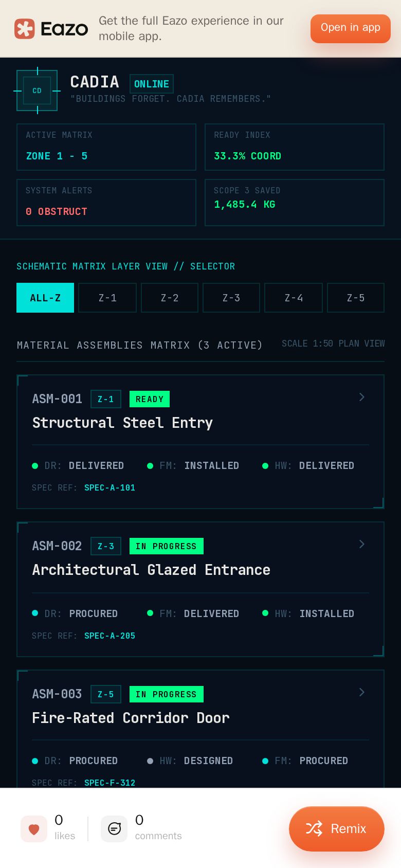Switch layer view to Z-1

tap(107, 298)
